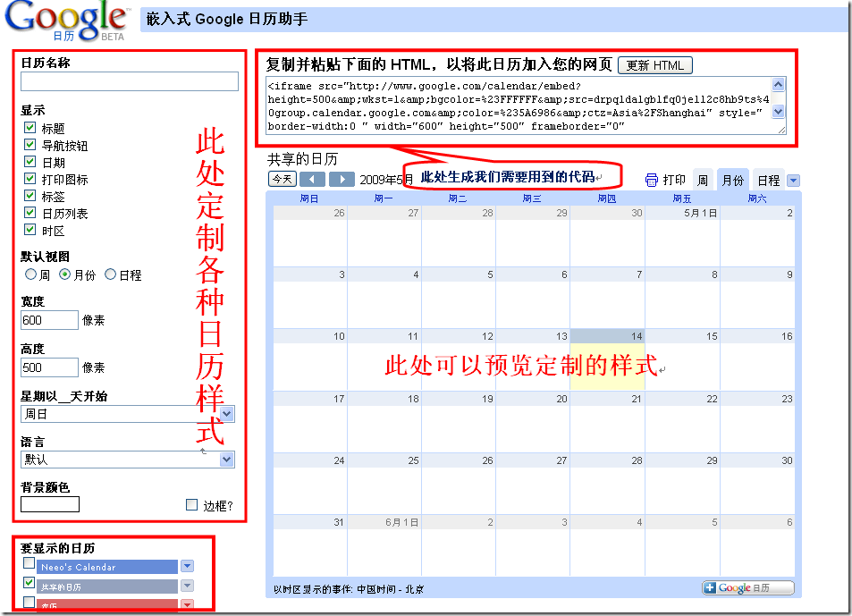The width and height of the screenshot is (852, 616).
Task: Switch to the 月份 view tab
Action: 732,181
